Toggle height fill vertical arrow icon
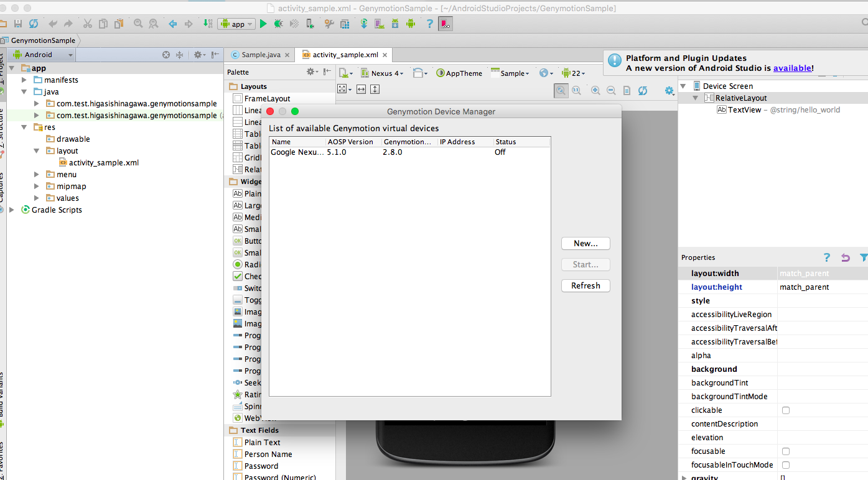The height and width of the screenshot is (480, 868). coord(375,89)
